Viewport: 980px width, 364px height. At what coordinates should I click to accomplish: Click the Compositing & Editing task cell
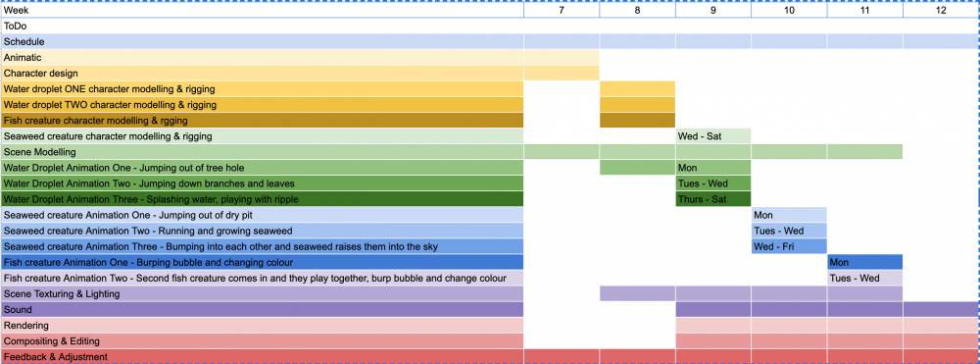(x=262, y=341)
